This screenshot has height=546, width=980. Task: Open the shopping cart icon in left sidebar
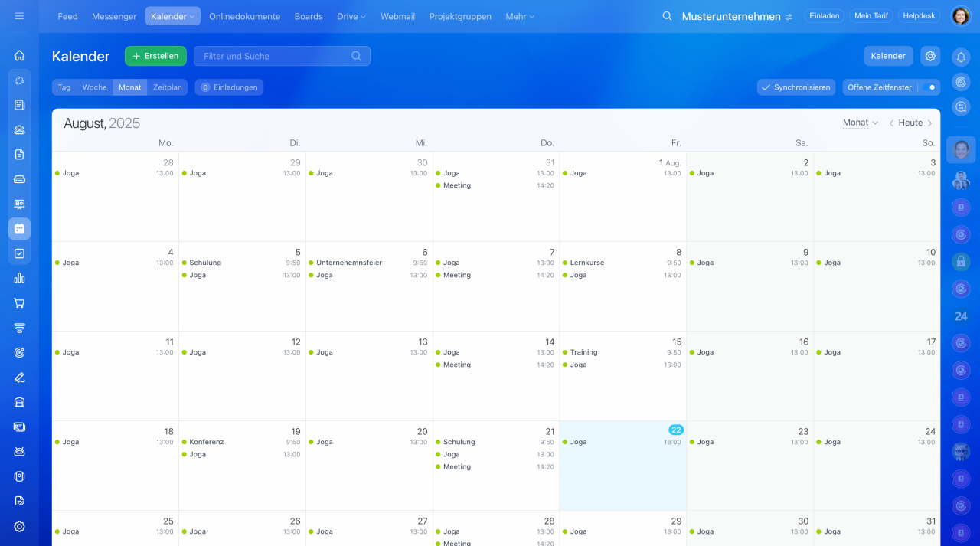(19, 303)
